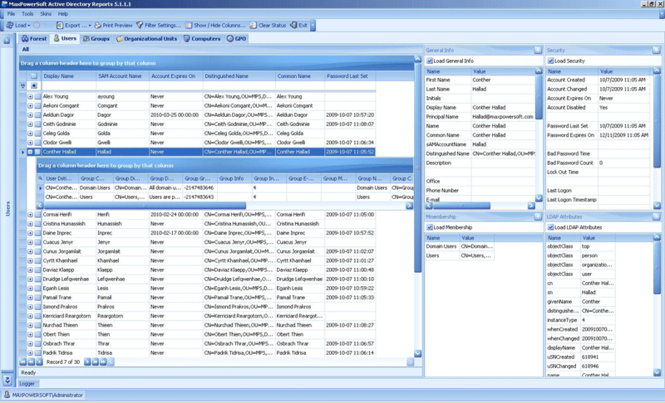Click General Info panel header button
This screenshot has width=665, height=403.
[x=538, y=50]
